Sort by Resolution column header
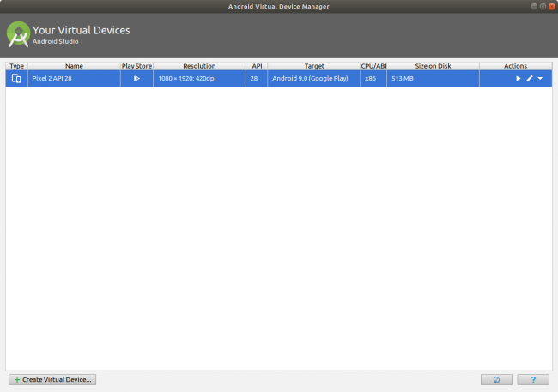The height and width of the screenshot is (392, 558). click(199, 66)
